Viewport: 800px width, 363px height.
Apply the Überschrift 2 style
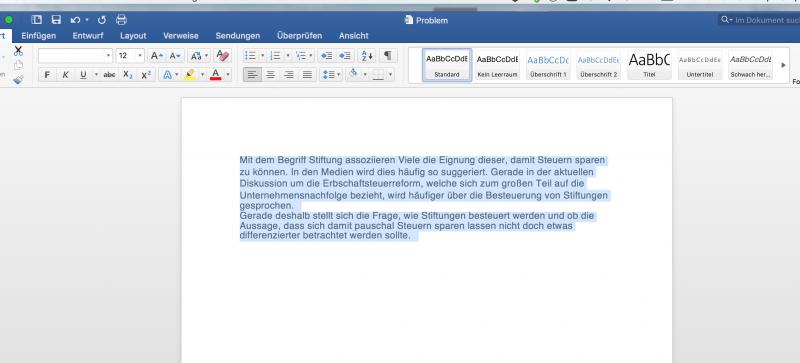[598, 65]
